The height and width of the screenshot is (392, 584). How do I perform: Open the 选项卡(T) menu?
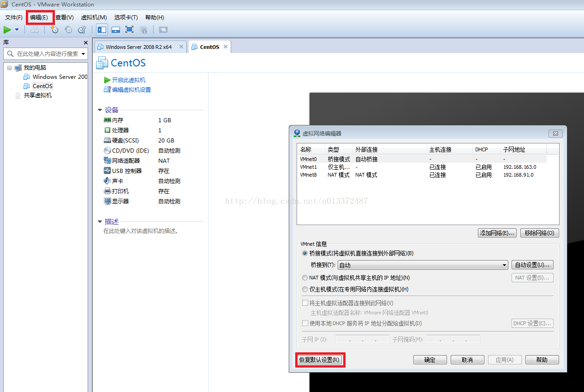[126, 18]
